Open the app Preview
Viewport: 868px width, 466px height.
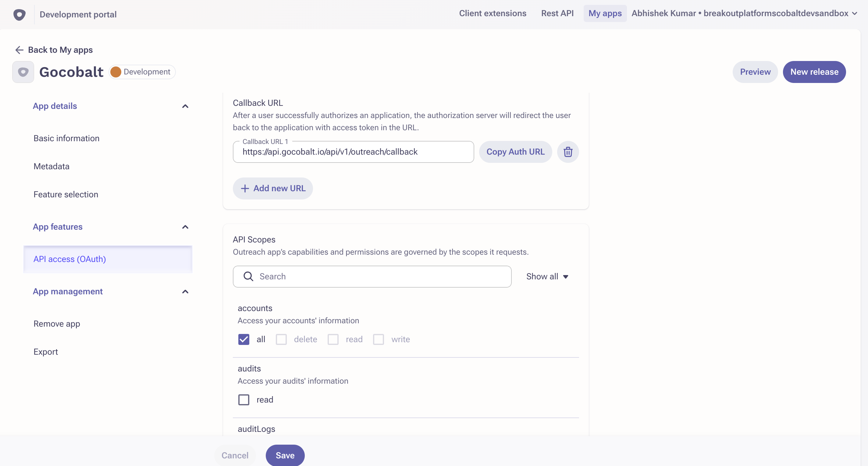point(755,71)
